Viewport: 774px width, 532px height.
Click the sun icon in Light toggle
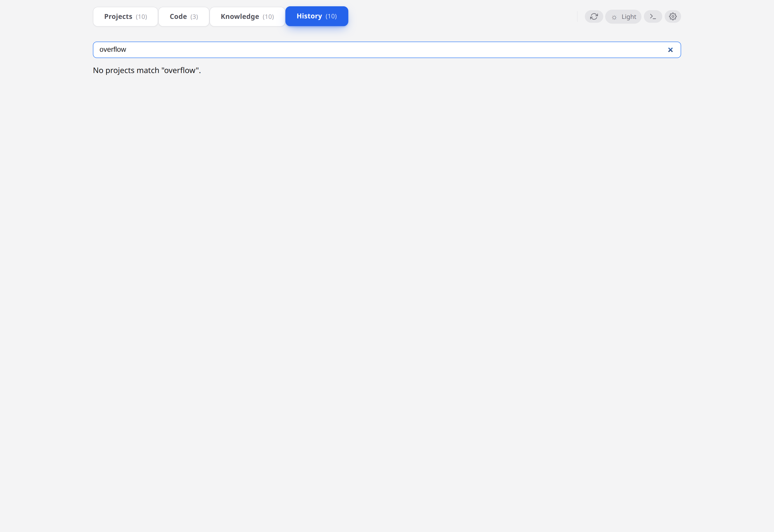[614, 17]
